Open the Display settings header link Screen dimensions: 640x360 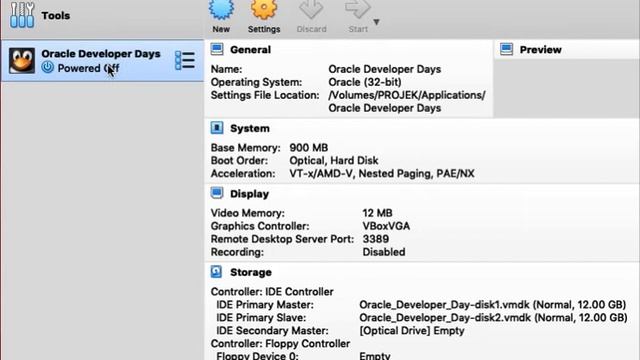point(249,194)
